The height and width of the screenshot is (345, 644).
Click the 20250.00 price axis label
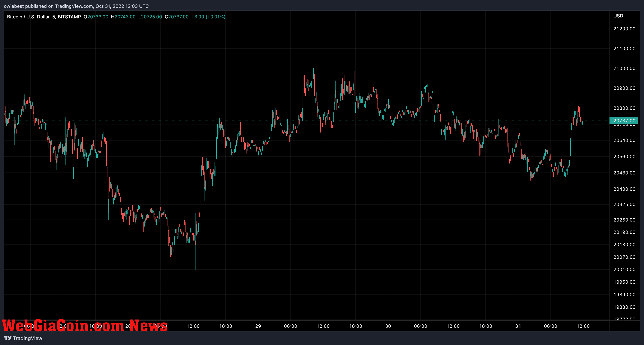624,220
